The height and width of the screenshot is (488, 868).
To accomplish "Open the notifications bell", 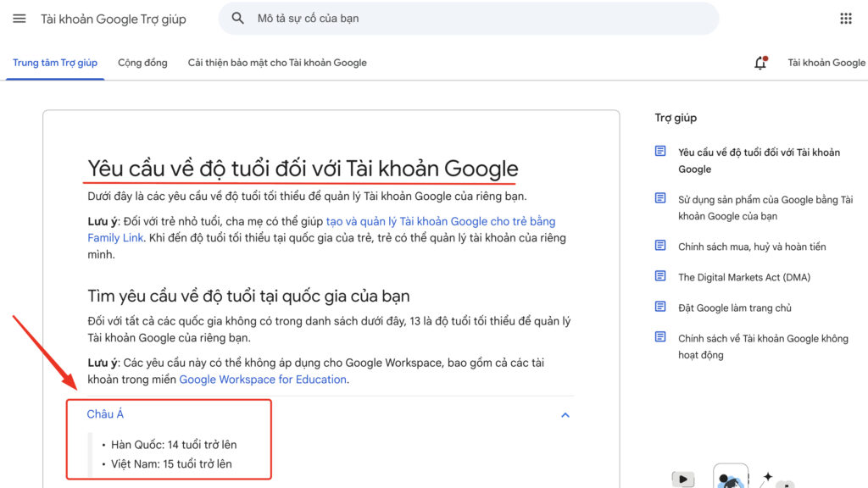I will coord(759,63).
